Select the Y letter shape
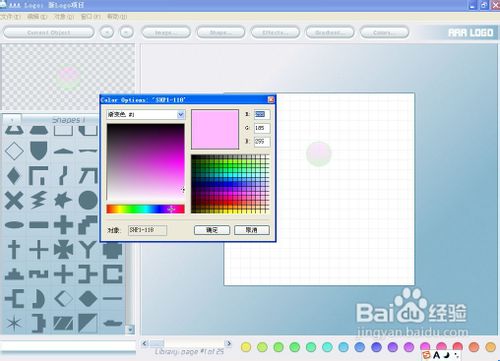 click(88, 250)
